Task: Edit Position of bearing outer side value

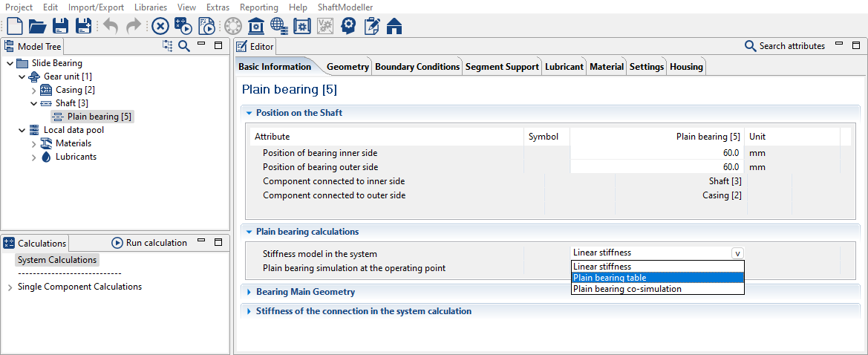Action: pos(656,166)
